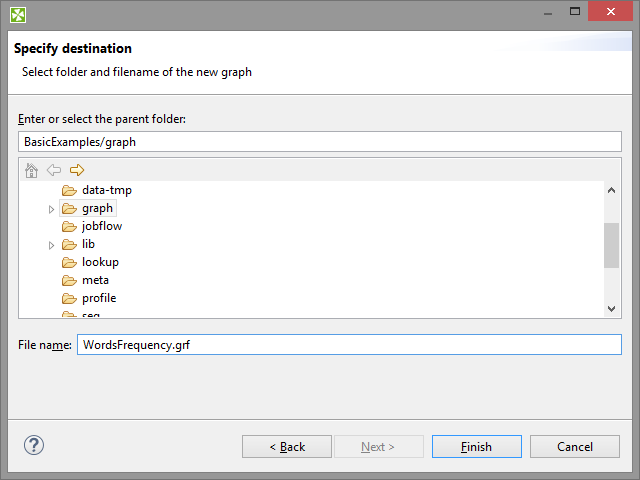Select the meta folder in tree
640x480 pixels.
point(95,280)
